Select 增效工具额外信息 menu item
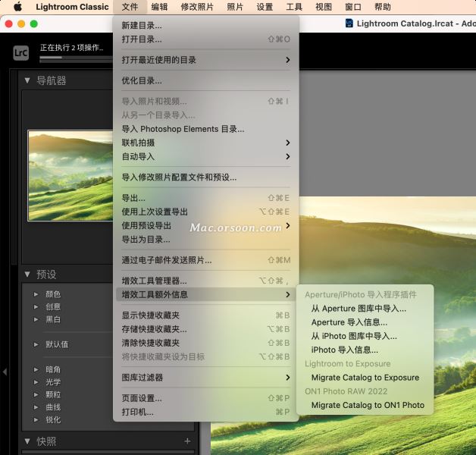476x455 pixels. [x=206, y=295]
